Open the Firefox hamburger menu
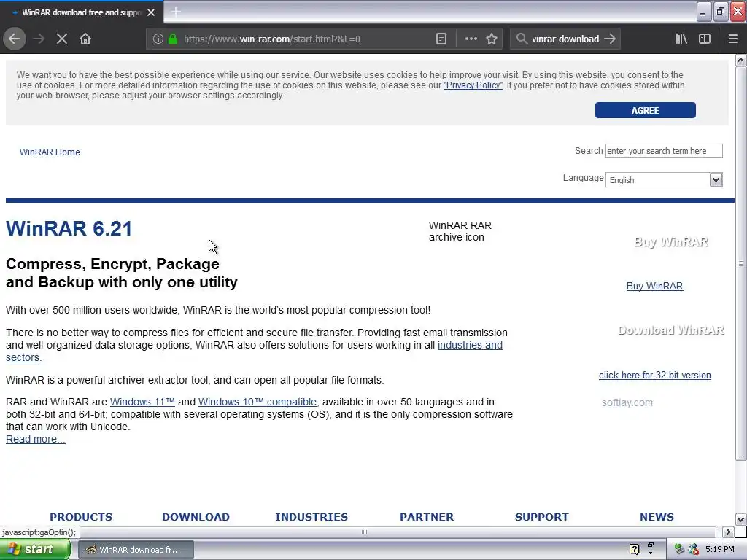 (x=733, y=39)
